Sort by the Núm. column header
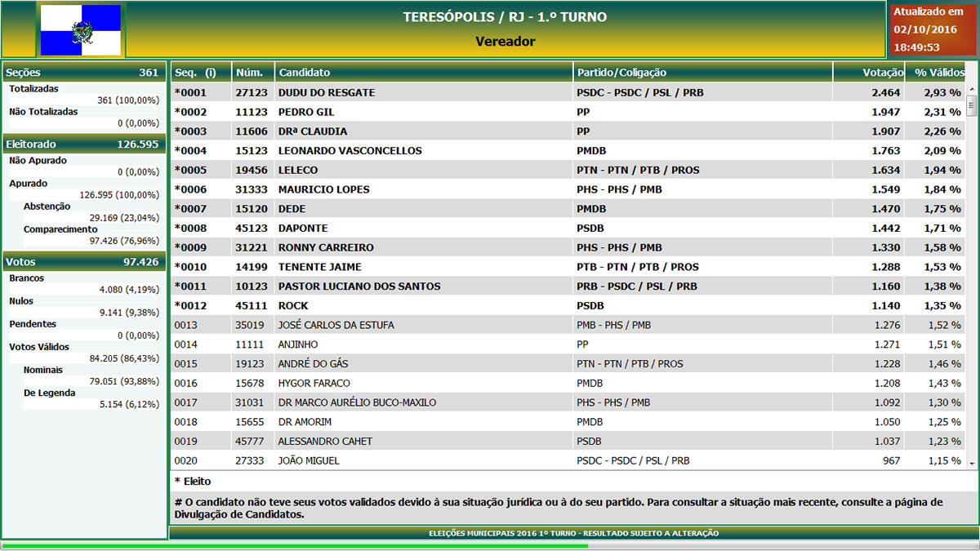Image resolution: width=980 pixels, height=551 pixels. coord(248,73)
